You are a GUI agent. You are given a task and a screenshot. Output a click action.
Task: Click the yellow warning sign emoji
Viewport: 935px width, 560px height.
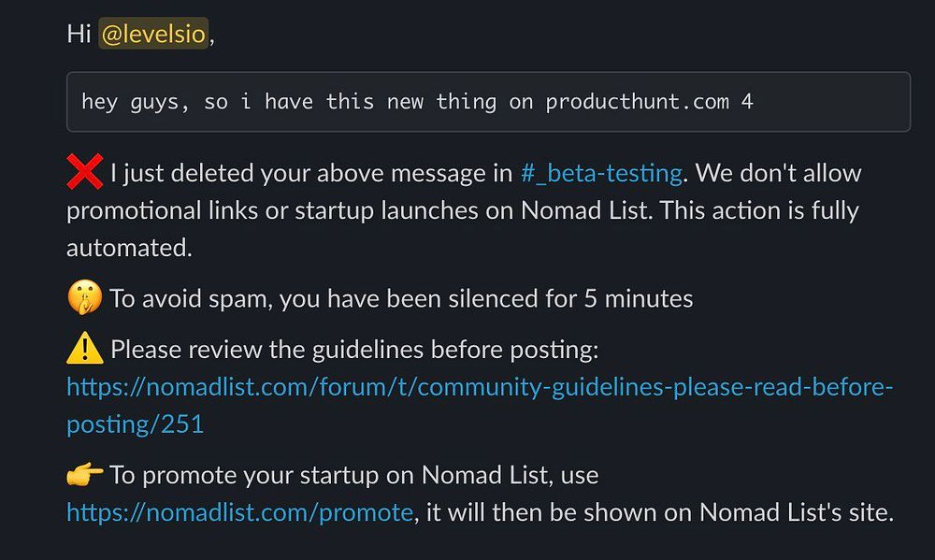click(85, 348)
